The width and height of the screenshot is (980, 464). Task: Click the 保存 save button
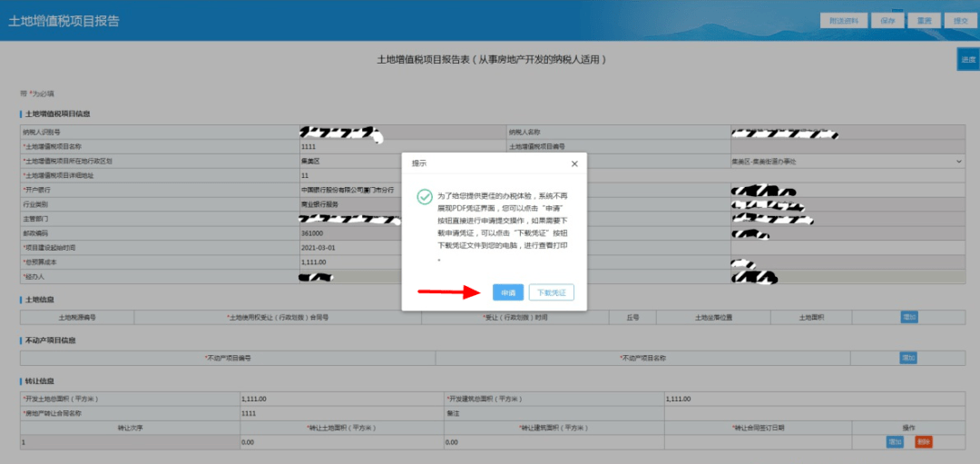887,21
